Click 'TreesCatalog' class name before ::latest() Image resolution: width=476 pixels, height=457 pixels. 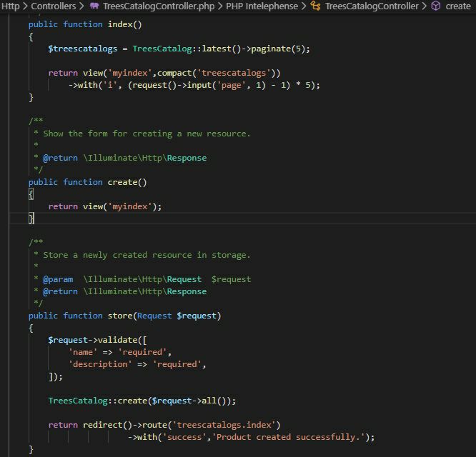pyautogui.click(x=162, y=49)
